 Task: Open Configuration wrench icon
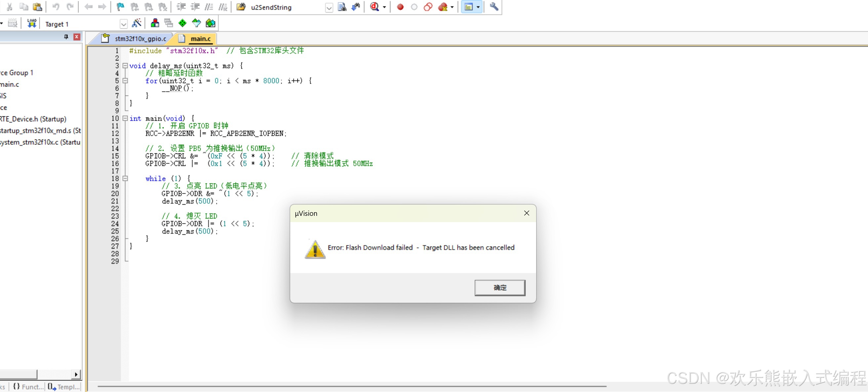point(493,7)
